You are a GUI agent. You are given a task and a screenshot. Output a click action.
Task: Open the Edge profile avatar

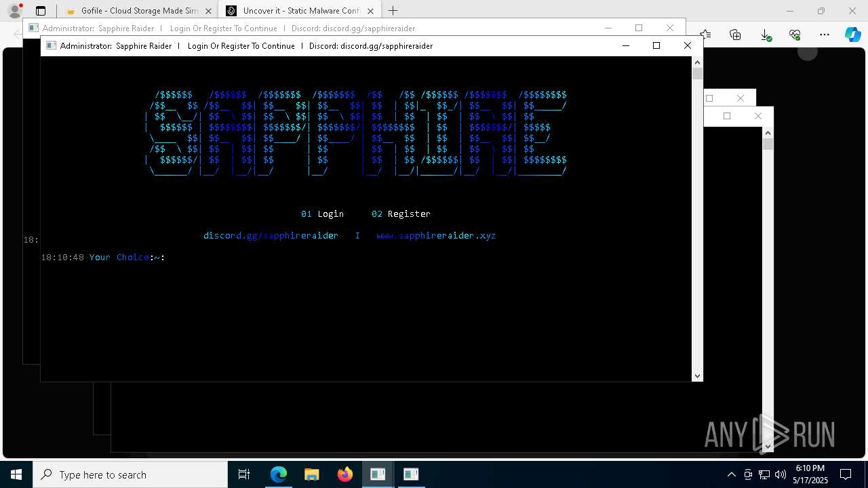click(x=15, y=11)
